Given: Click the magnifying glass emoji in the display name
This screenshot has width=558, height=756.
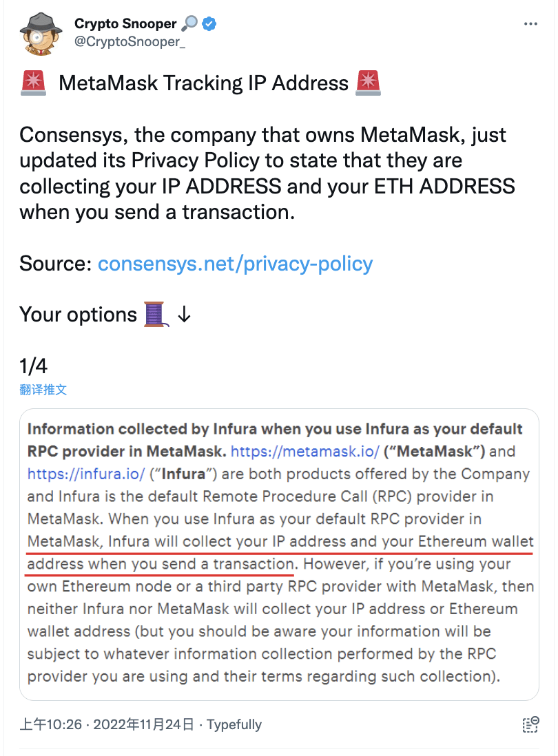Looking at the screenshot, I should coord(190,23).
